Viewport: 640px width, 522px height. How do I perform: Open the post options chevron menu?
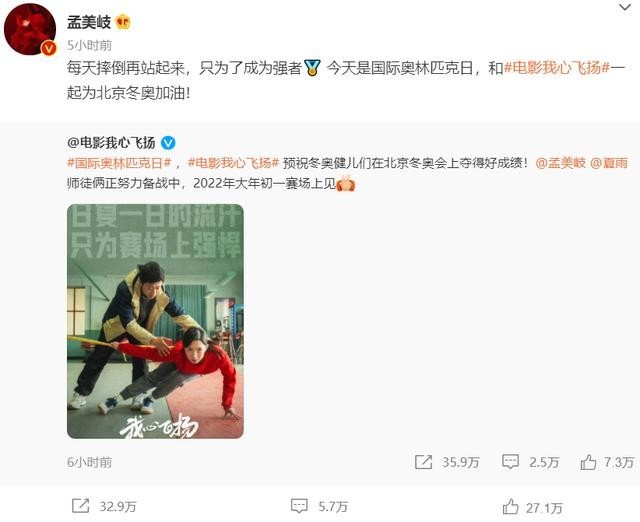(624, 7)
